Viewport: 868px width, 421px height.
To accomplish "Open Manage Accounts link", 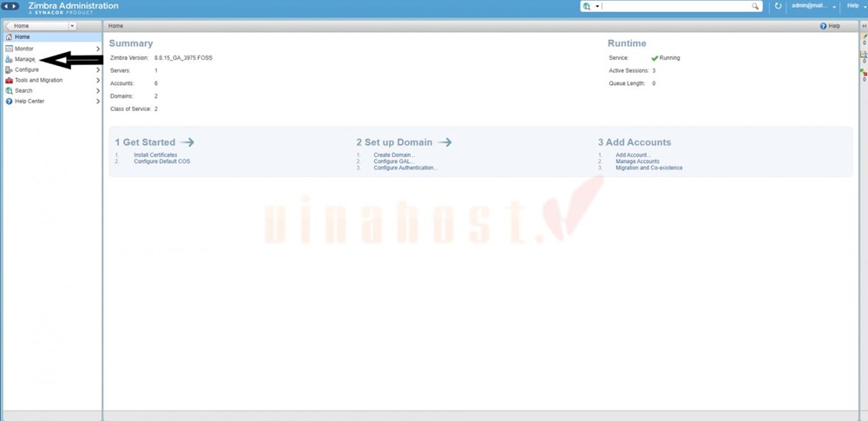I will [637, 161].
